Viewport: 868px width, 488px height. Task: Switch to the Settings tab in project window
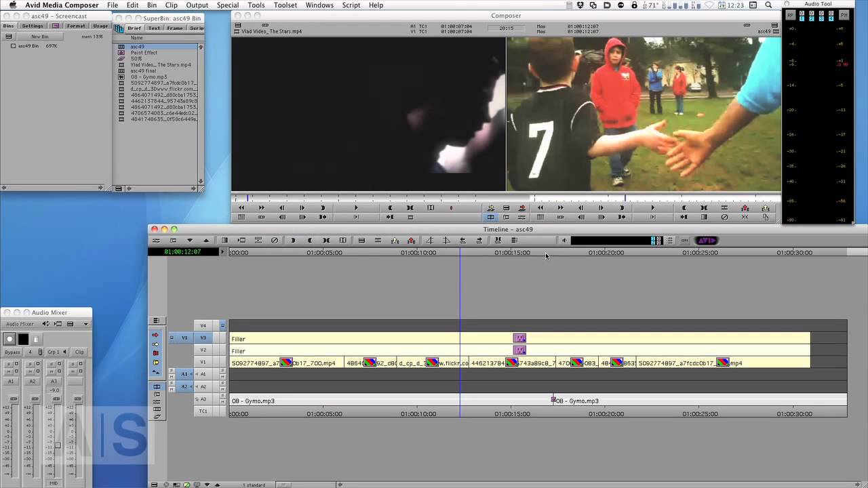(x=33, y=26)
